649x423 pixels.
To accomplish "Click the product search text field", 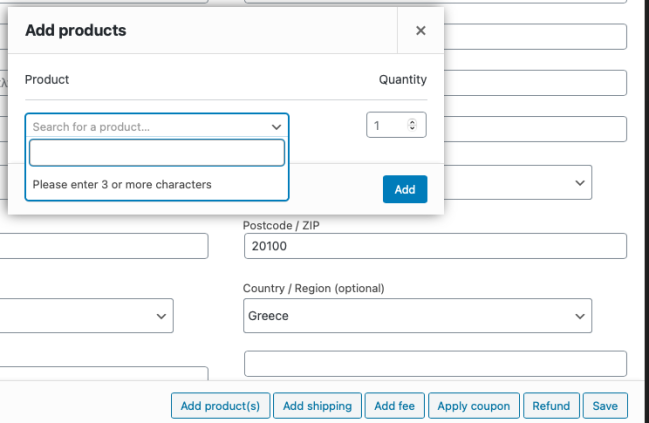I will click(157, 153).
